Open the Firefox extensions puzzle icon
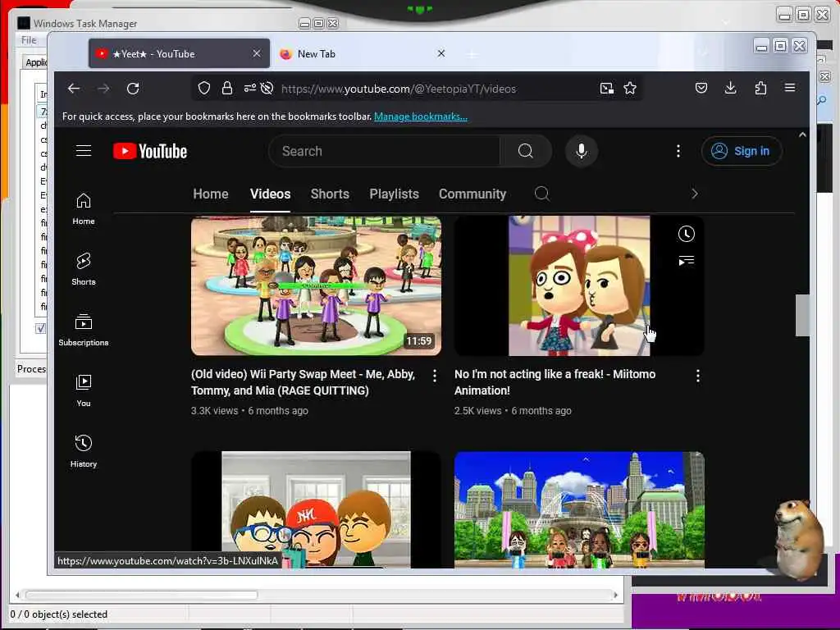 (x=760, y=88)
